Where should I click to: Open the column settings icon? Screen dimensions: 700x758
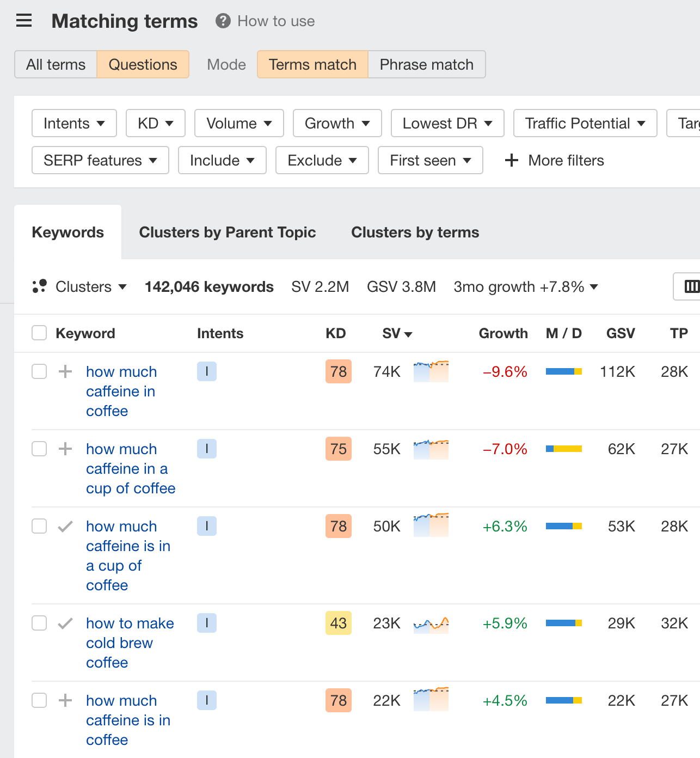pyautogui.click(x=692, y=286)
